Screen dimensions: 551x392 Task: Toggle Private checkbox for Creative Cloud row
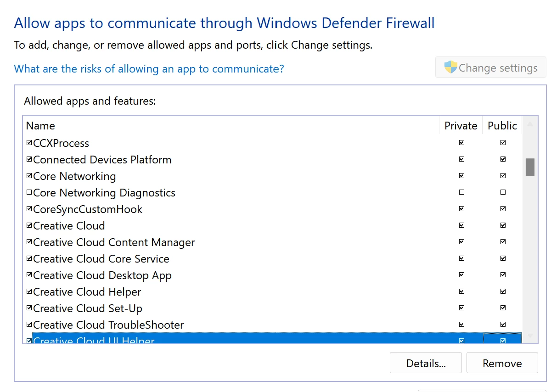[x=461, y=225]
